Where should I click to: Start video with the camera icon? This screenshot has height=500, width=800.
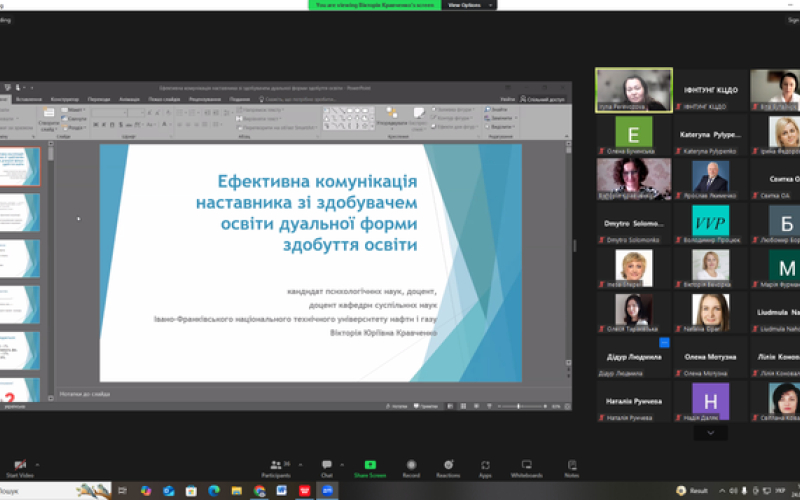20,465
